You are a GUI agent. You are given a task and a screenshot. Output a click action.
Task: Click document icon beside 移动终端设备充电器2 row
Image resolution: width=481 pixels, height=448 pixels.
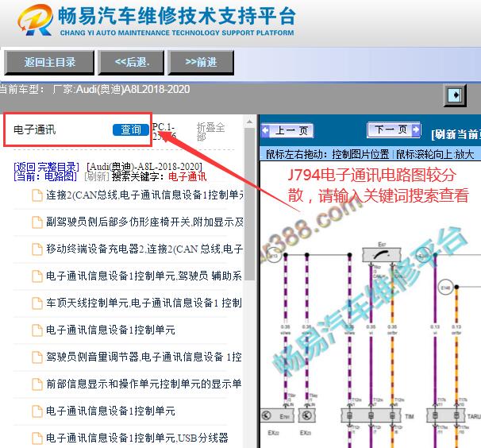(37, 249)
